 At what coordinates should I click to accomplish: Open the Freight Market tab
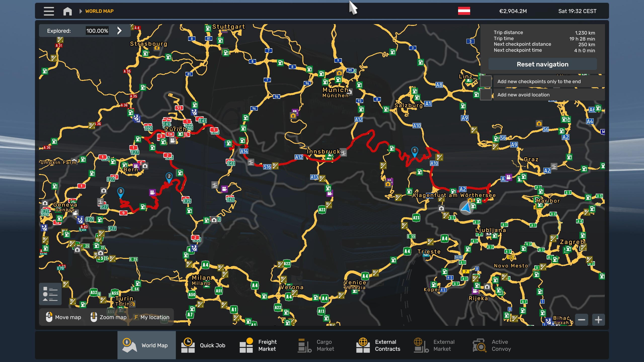[x=258, y=345]
